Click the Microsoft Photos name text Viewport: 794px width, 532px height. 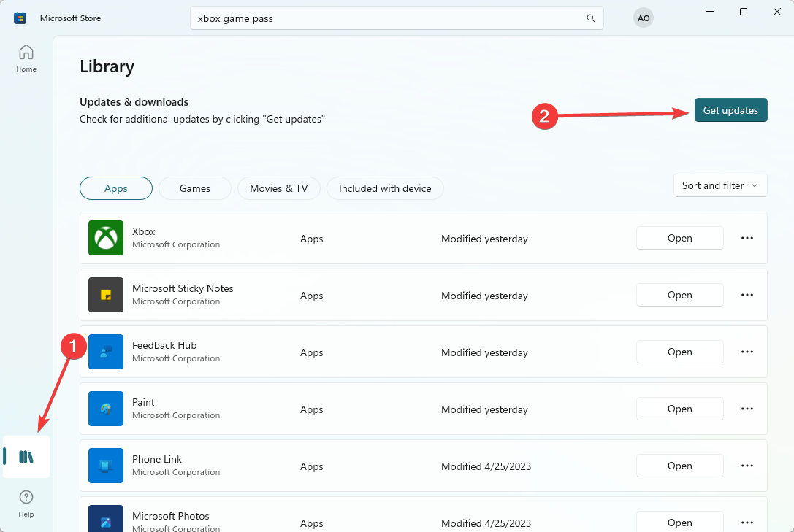pyautogui.click(x=170, y=516)
